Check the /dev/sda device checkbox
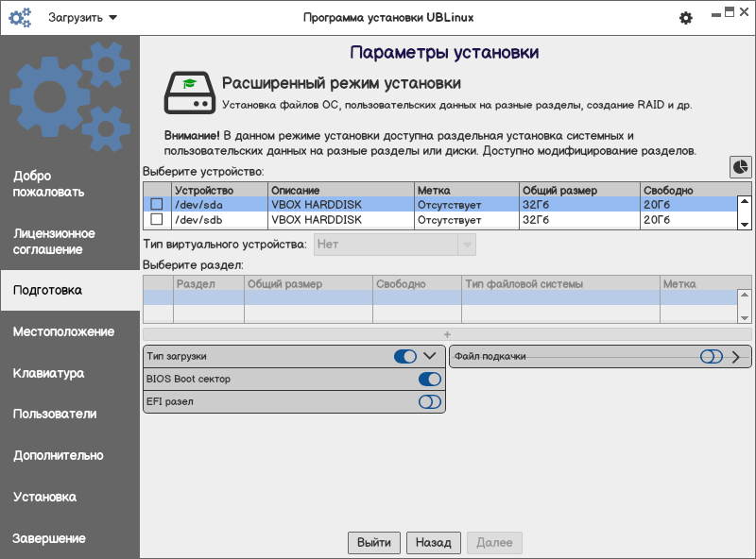Viewport: 756px width, 559px height. pyautogui.click(x=157, y=204)
